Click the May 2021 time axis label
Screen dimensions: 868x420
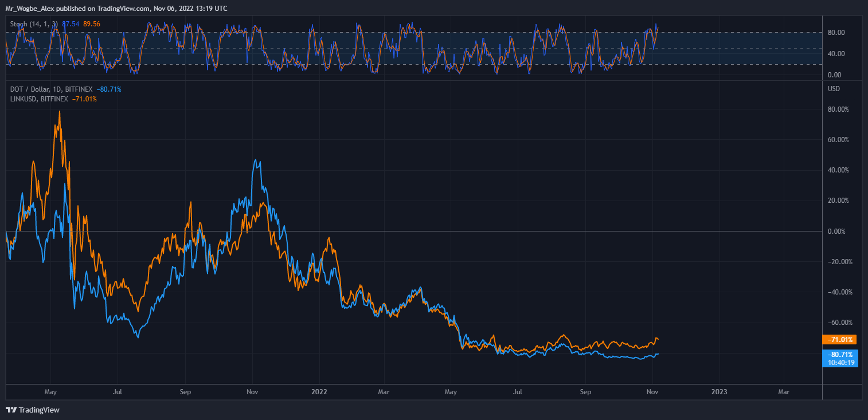50,392
